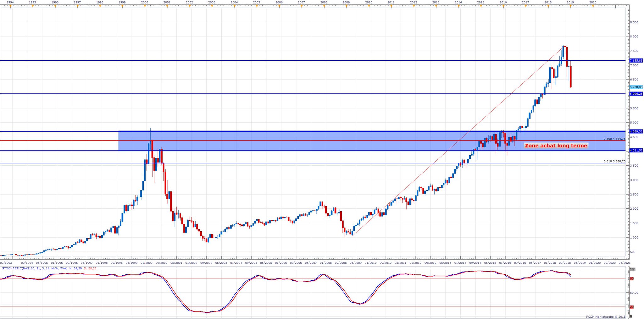Click the STOCHASTIC(NAS100, 21, 3, 14, MVA, MVA) indicator label
Viewport: 644px width, 319px height.
[x=35, y=268]
